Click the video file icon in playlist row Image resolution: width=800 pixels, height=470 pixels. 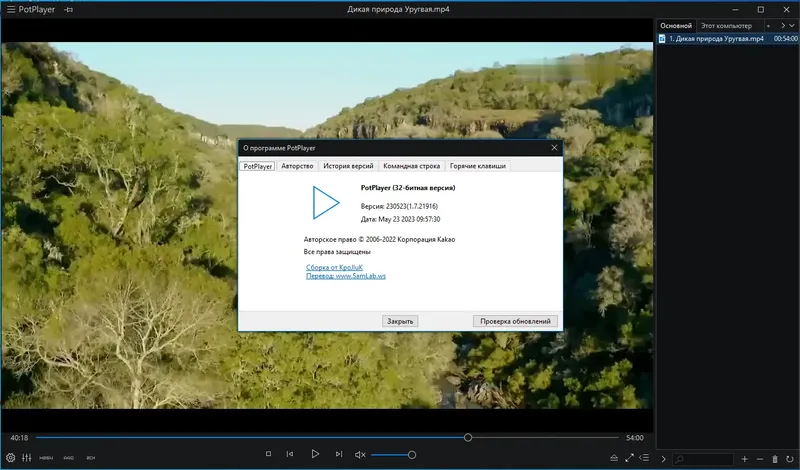pyautogui.click(x=662, y=39)
